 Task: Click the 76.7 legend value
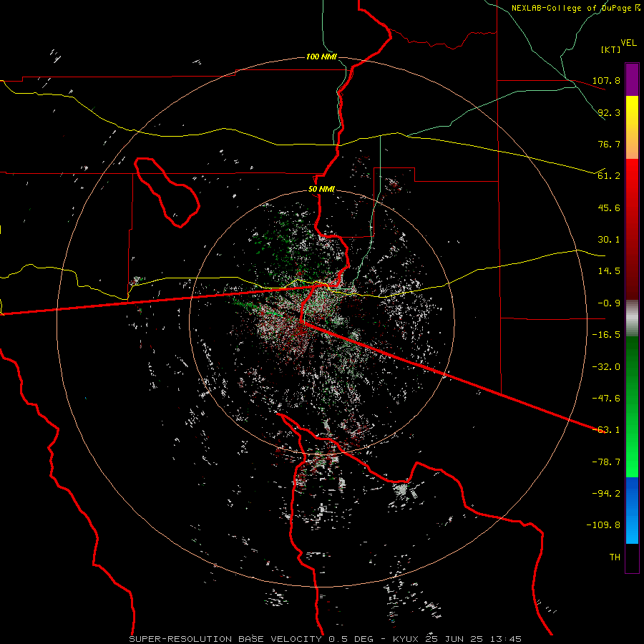tap(609, 144)
